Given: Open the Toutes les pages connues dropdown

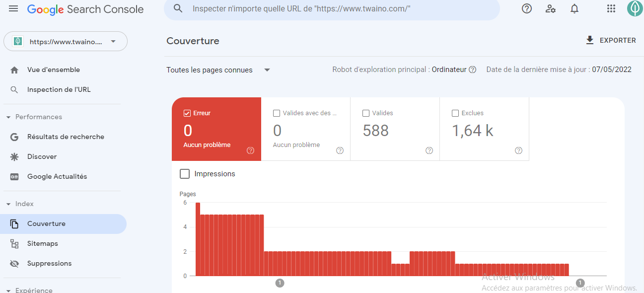Looking at the screenshot, I should coord(218,70).
